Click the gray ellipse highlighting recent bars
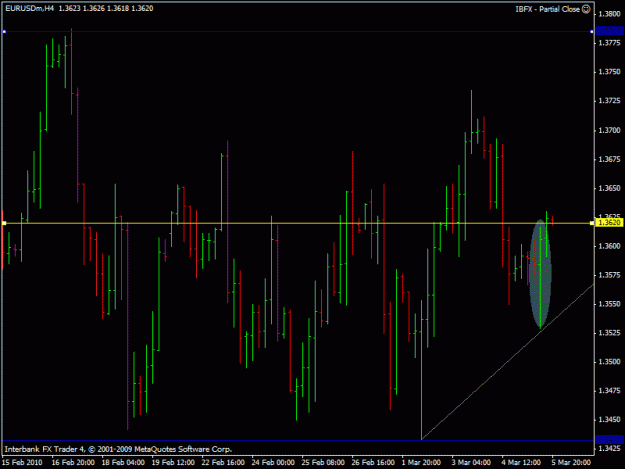This screenshot has width=625, height=469. coord(540,274)
